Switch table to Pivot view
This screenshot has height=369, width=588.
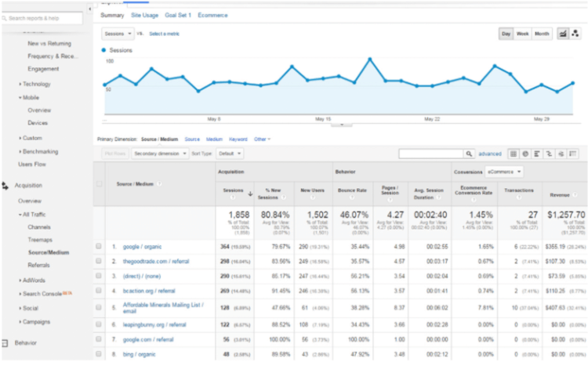[572, 154]
